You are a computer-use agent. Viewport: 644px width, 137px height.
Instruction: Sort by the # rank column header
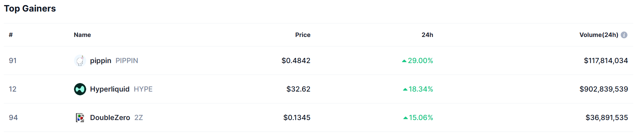(11, 35)
